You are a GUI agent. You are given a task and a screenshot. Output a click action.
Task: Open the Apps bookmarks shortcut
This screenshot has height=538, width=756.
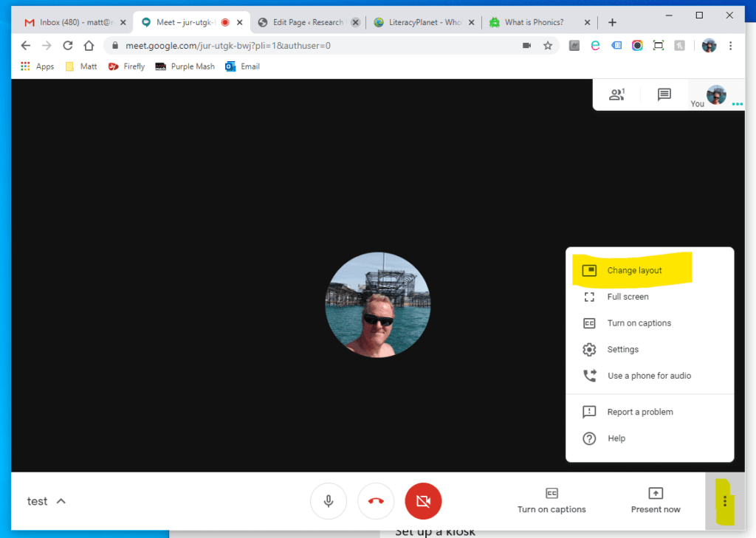[x=37, y=66]
